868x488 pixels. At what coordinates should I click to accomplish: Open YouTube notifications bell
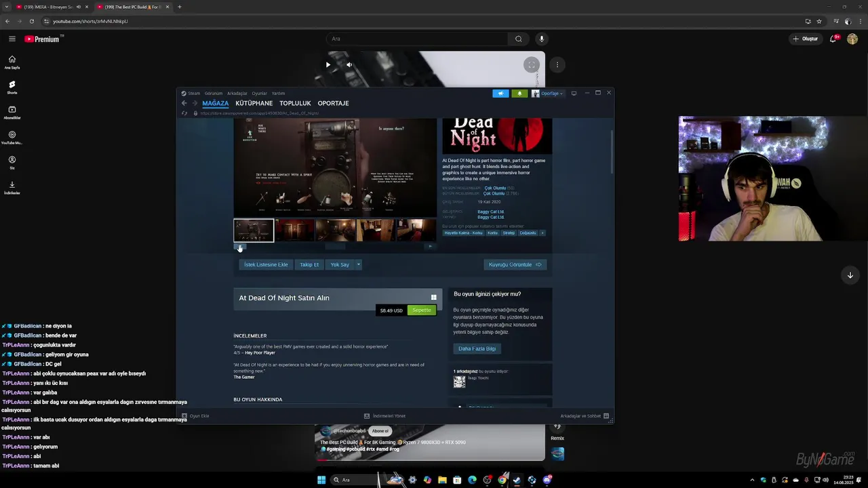click(x=833, y=39)
